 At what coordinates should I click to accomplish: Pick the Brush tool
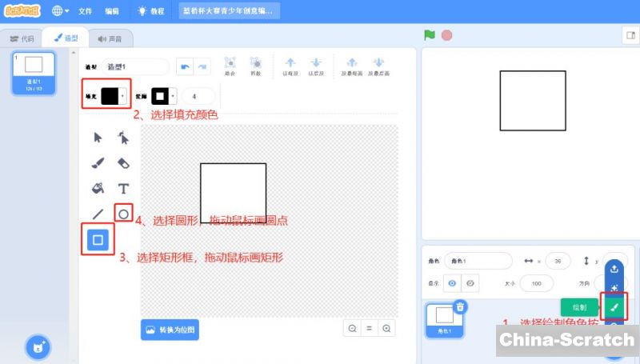click(98, 163)
